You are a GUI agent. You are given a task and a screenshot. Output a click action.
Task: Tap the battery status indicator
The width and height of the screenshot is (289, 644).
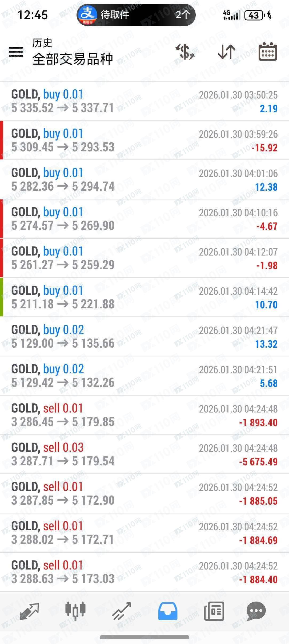coord(254,15)
